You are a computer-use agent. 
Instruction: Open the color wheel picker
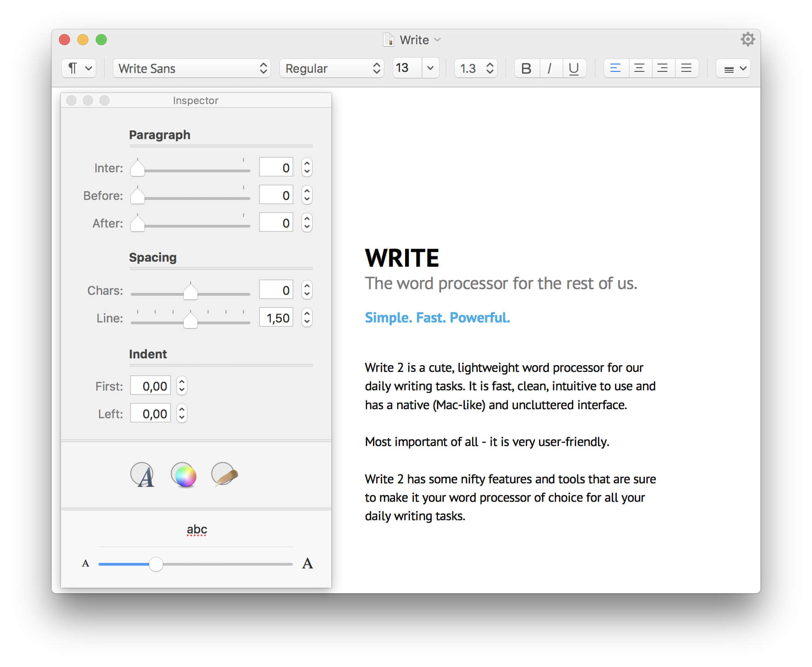click(x=184, y=475)
